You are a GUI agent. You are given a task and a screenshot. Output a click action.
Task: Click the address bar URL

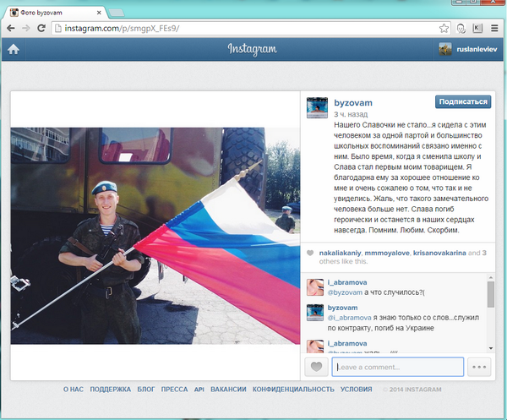122,29
